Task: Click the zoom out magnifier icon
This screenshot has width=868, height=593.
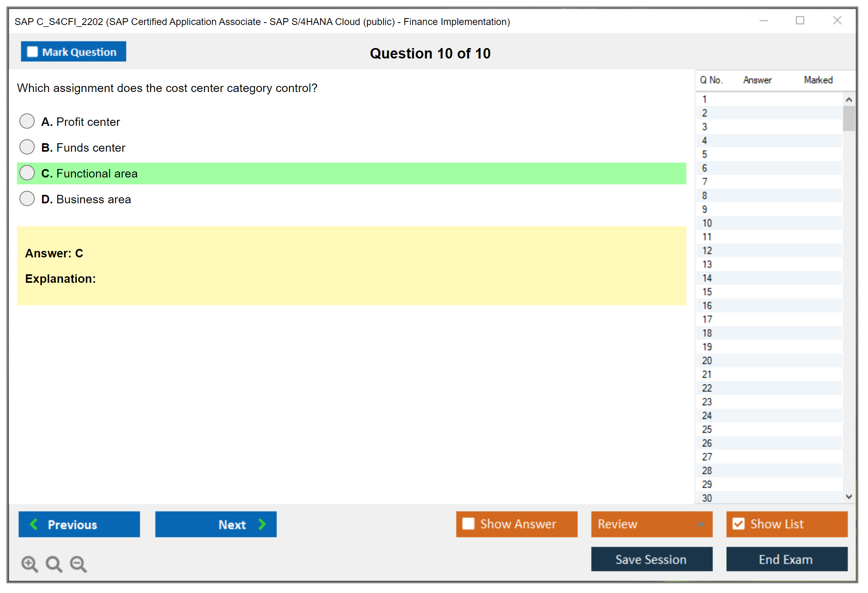Action: pyautogui.click(x=78, y=564)
